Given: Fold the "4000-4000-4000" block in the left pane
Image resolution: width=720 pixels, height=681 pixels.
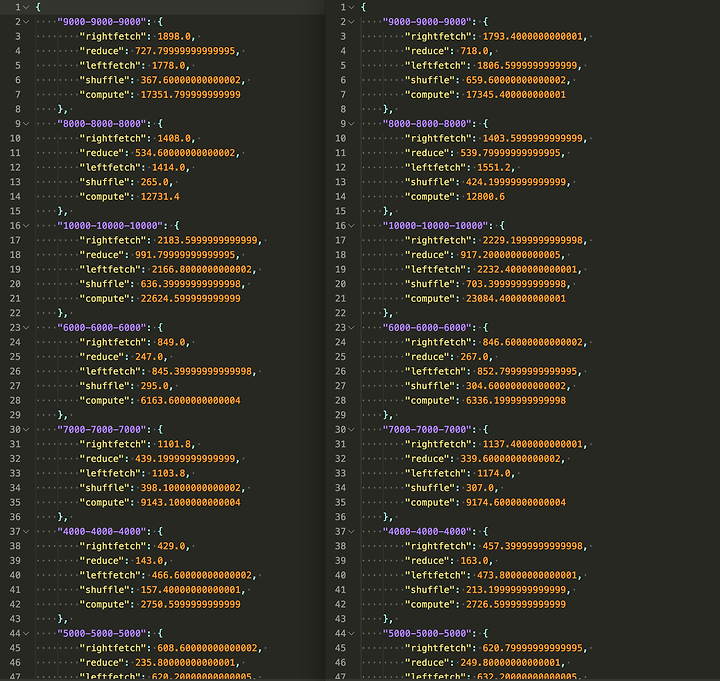Looking at the screenshot, I should coord(26,531).
